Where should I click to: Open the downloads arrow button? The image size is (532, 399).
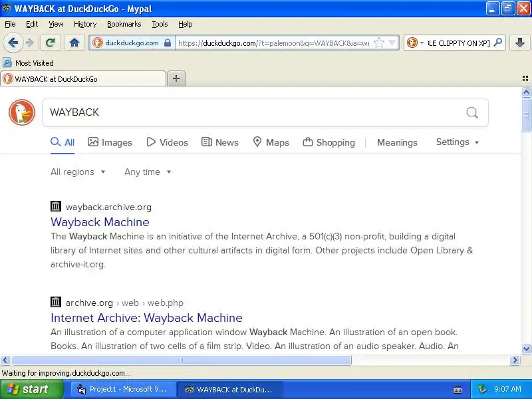pos(520,43)
